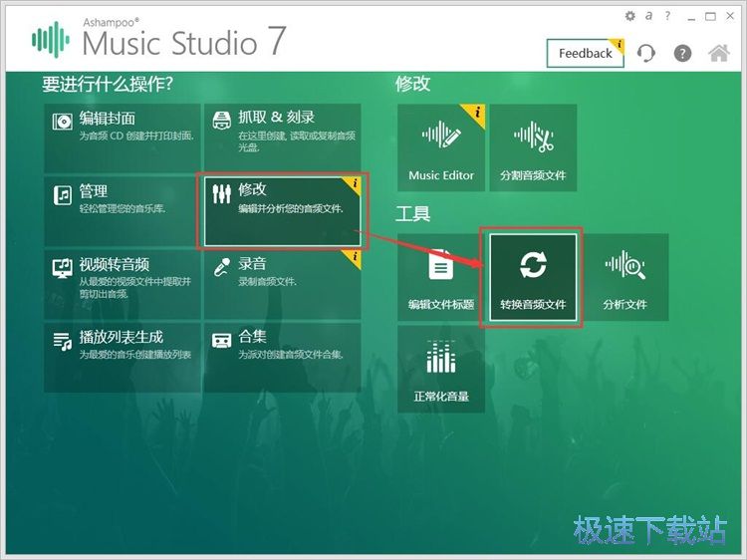This screenshot has height=560, width=747.
Task: Click the 要进行什么操作? heading text
Action: (x=108, y=85)
